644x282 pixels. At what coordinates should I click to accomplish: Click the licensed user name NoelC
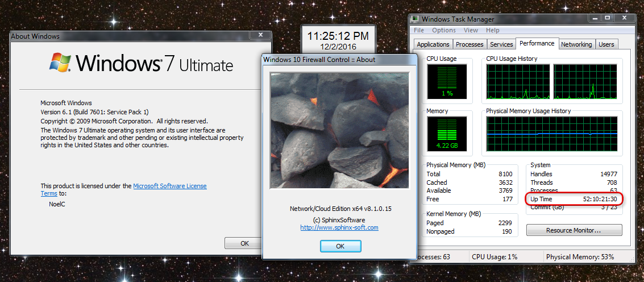point(57,204)
